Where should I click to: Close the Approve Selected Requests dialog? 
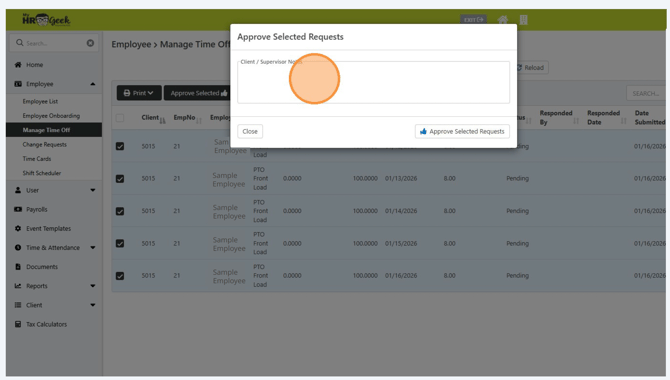(x=250, y=131)
